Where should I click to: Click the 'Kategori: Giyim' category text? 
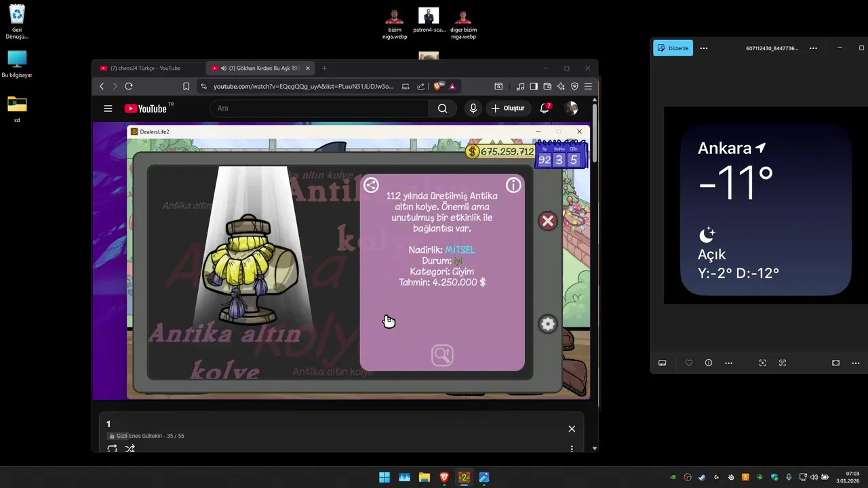pos(442,271)
